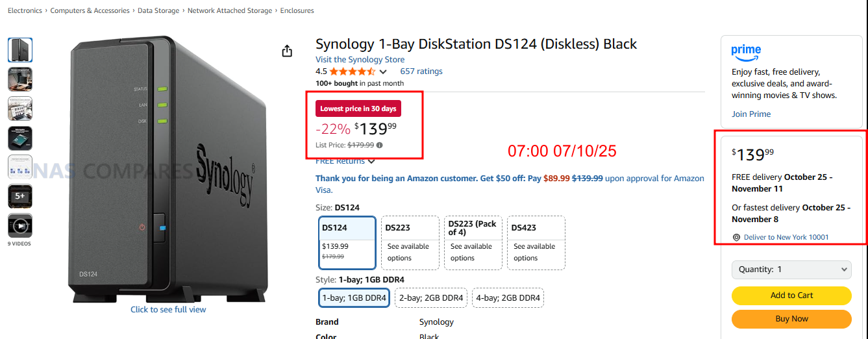The width and height of the screenshot is (868, 339).
Task: Open the Quantity dropdown
Action: tap(791, 270)
